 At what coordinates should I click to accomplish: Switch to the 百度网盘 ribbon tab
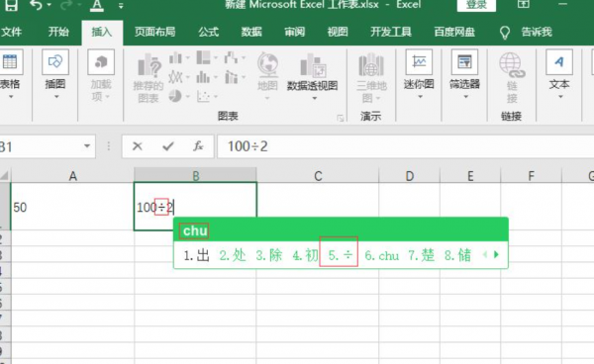(454, 32)
